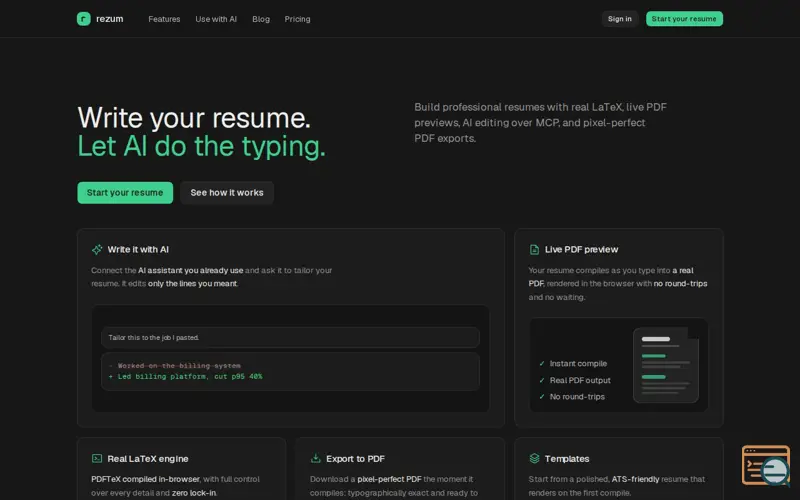Click the floating chat widget icon
Image resolution: width=800 pixels, height=500 pixels.
click(766, 465)
